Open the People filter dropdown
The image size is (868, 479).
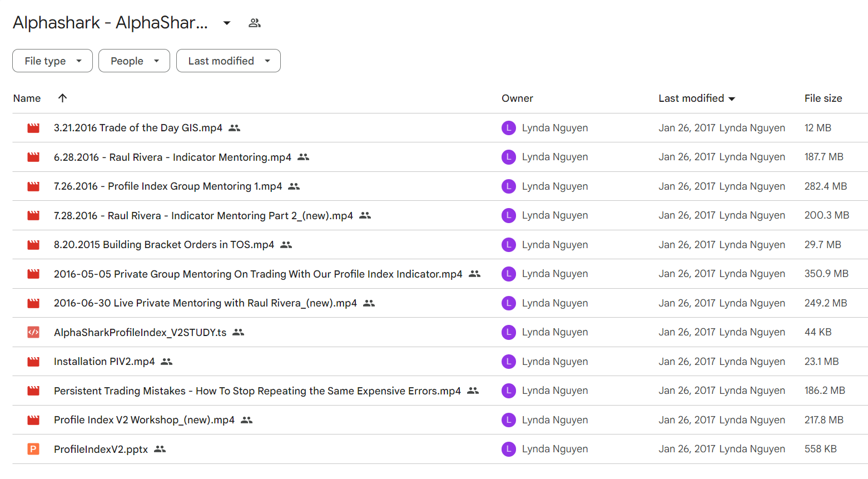[134, 61]
